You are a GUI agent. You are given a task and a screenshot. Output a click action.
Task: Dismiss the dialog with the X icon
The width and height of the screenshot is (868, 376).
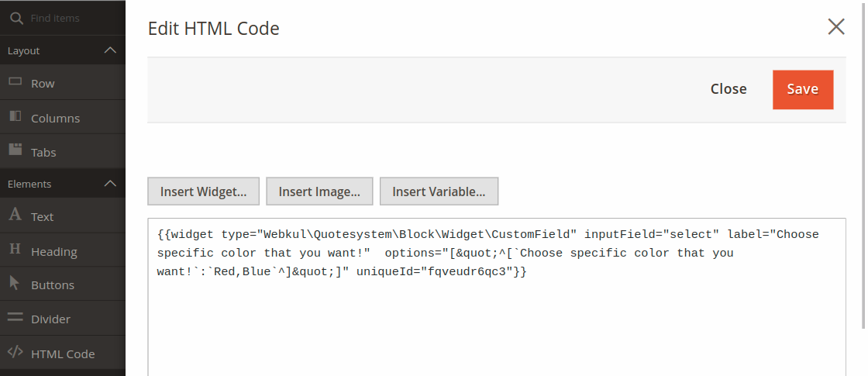pos(836,27)
